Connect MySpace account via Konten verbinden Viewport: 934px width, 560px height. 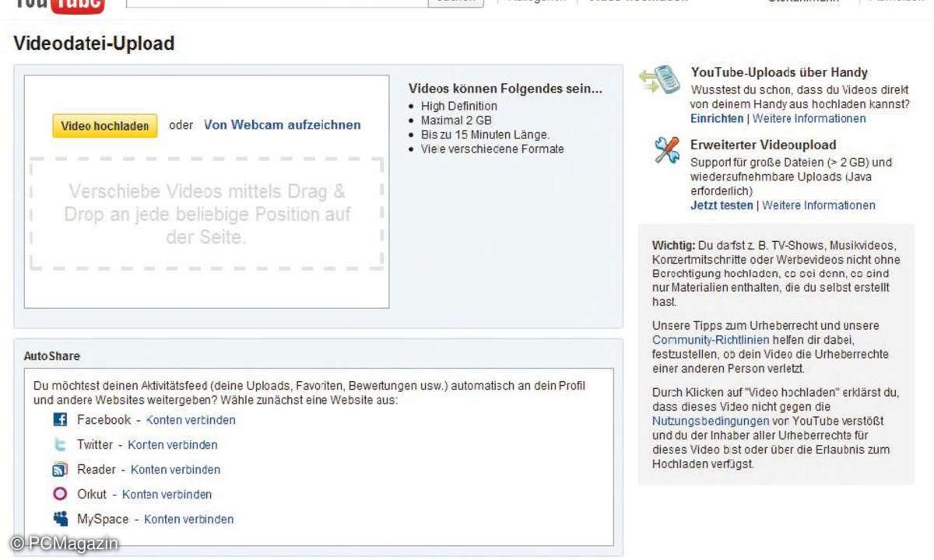188,520
